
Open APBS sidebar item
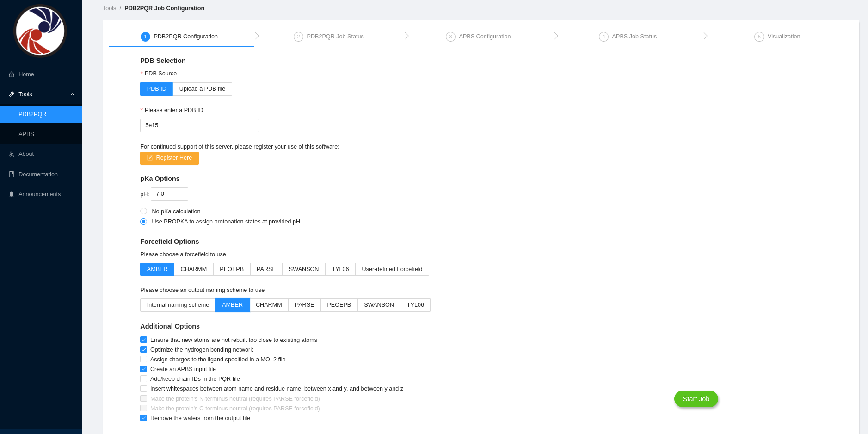point(41,134)
